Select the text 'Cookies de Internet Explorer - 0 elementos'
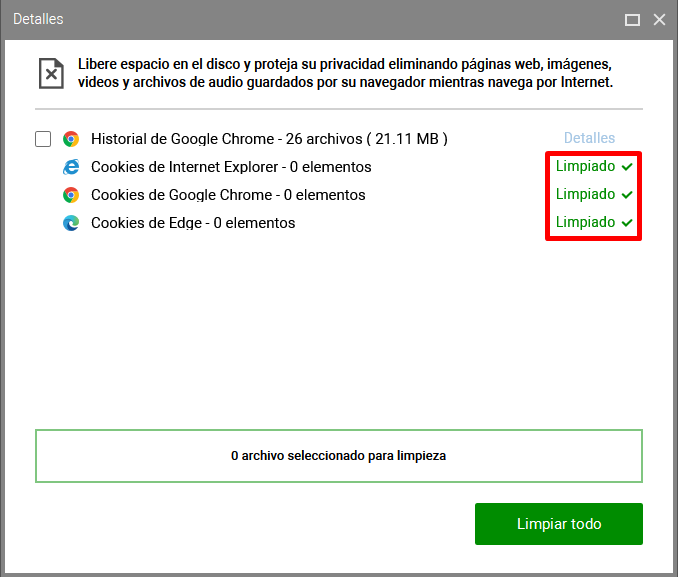This screenshot has width=678, height=577. (x=231, y=167)
